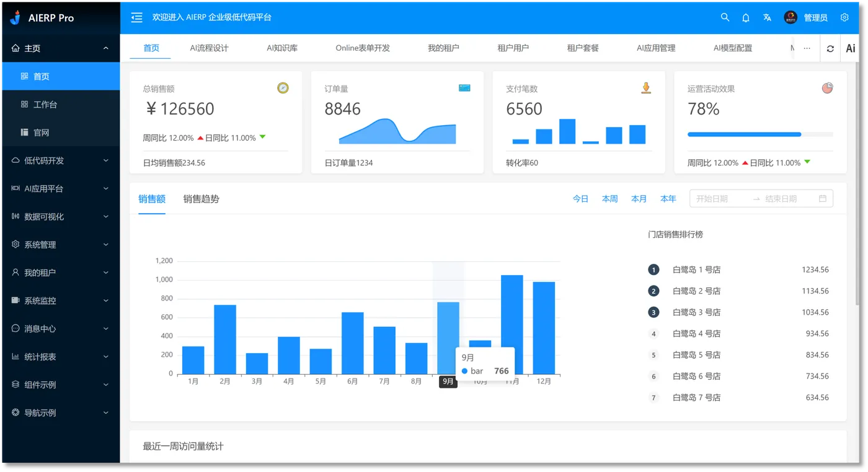Open the Online表单开发 tab

pos(363,48)
